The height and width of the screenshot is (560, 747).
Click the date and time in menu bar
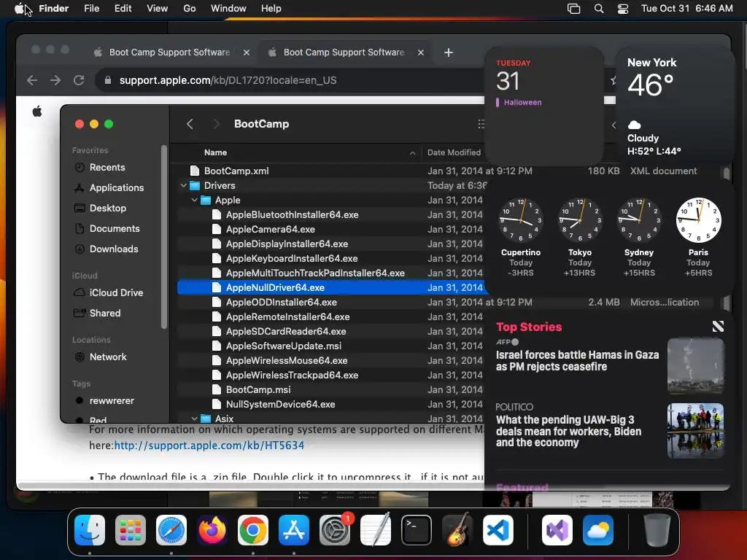click(x=686, y=9)
